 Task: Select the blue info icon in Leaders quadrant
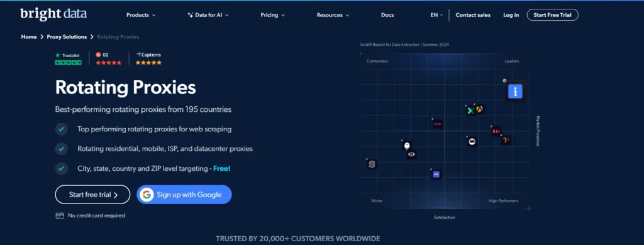pos(515,91)
